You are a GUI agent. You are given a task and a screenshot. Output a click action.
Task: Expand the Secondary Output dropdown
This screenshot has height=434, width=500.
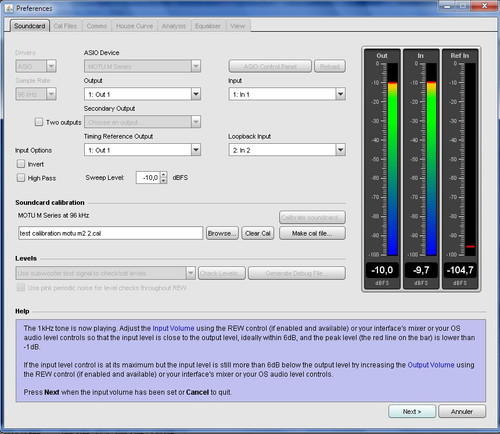[x=142, y=122]
